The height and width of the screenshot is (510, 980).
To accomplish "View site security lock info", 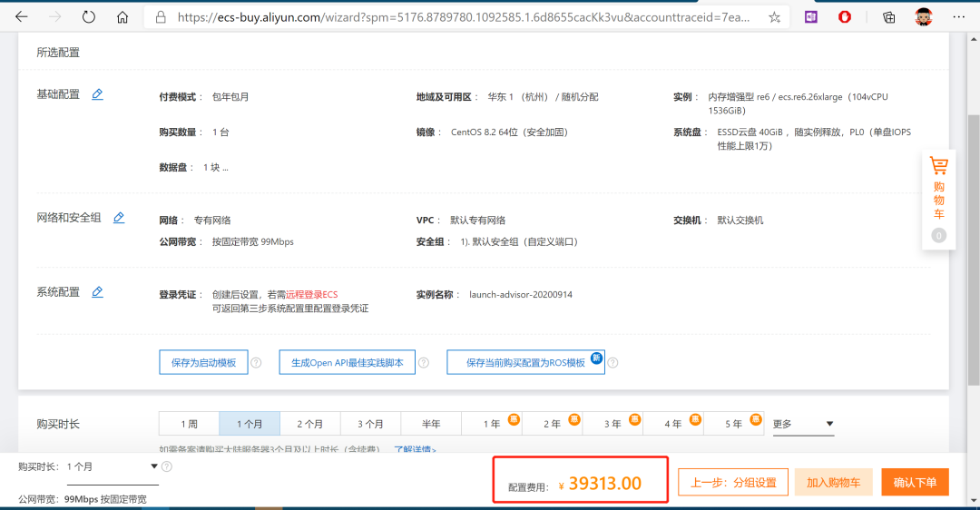I will coord(161,17).
